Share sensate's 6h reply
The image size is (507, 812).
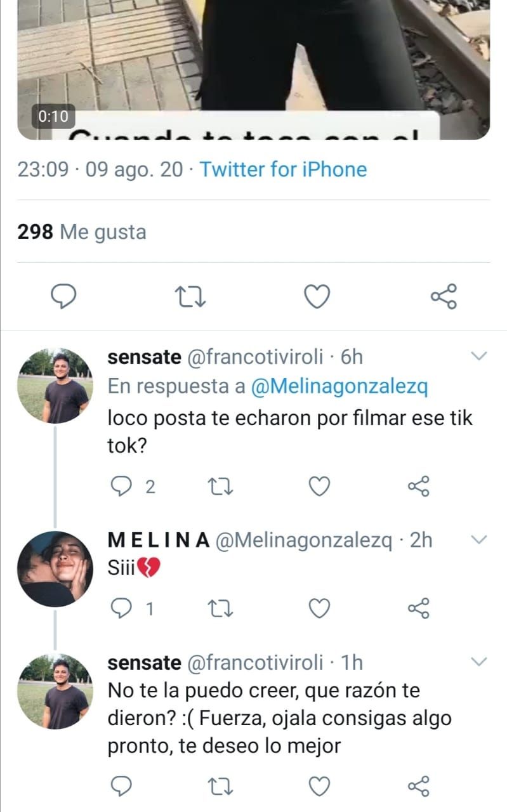tap(418, 487)
